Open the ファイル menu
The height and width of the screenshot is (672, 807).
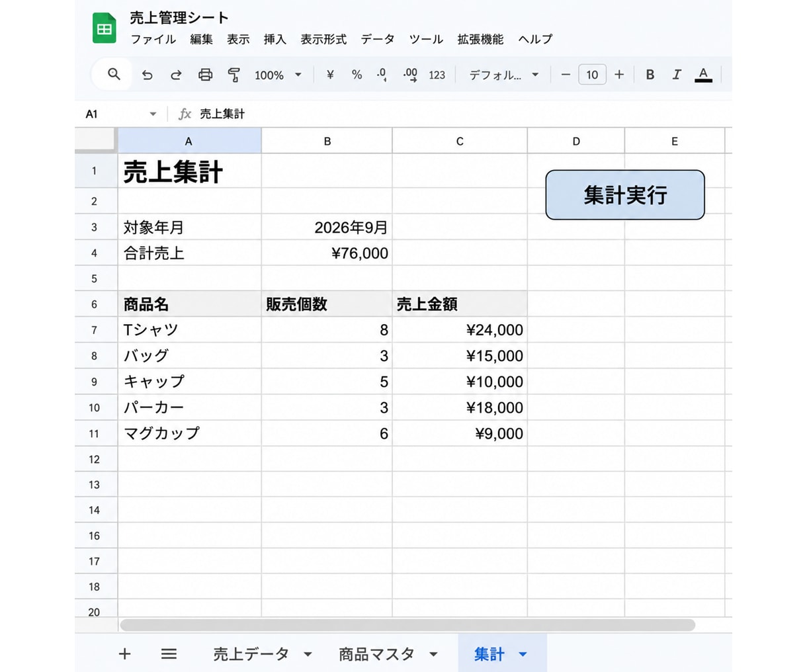point(153,39)
